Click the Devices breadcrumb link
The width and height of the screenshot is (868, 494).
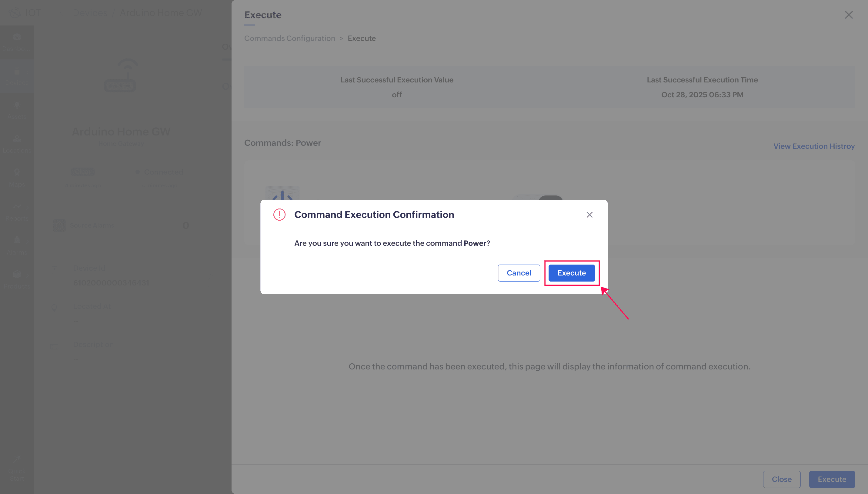(90, 13)
